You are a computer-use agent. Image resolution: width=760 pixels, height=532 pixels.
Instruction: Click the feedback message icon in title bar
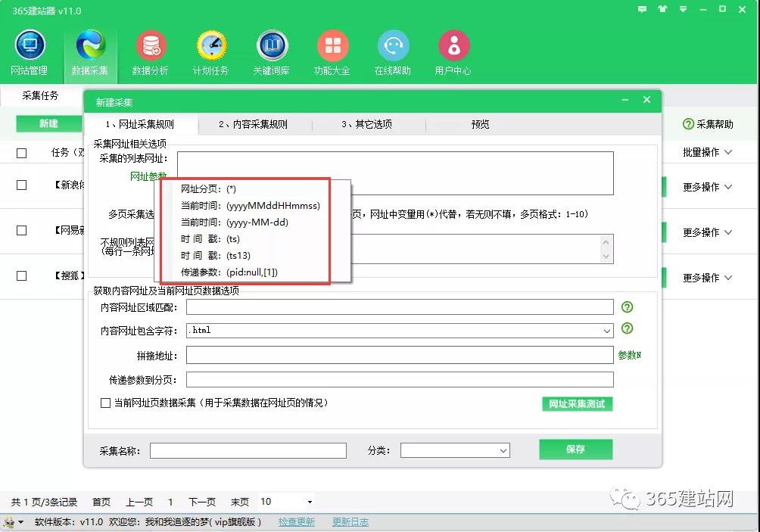coord(642,9)
